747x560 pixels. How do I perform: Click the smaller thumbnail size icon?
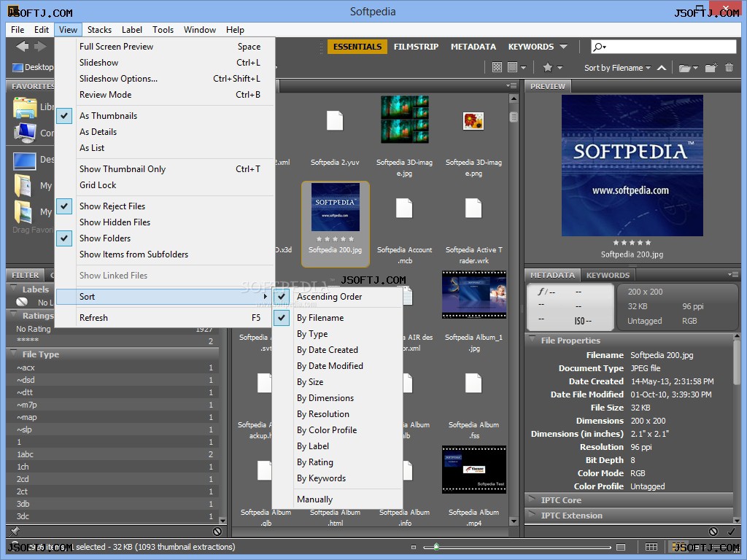click(414, 547)
